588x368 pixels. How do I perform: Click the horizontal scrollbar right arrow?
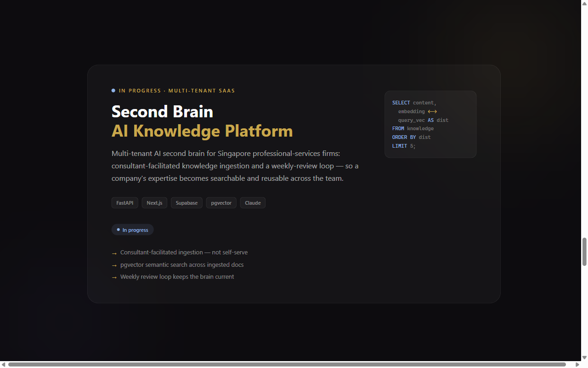tap(577, 364)
